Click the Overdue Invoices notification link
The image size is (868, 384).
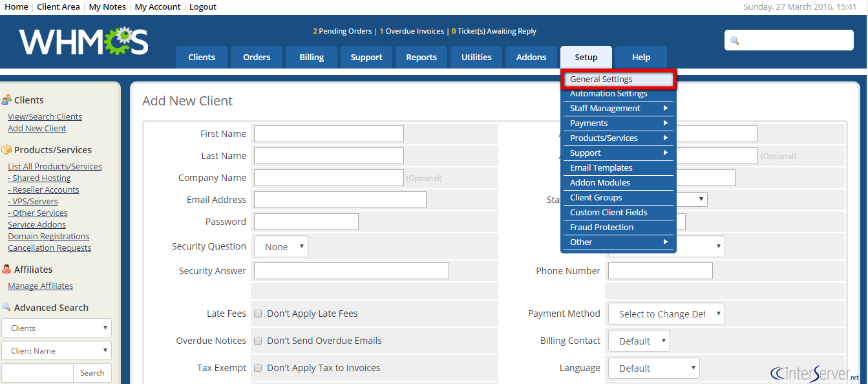click(x=414, y=31)
